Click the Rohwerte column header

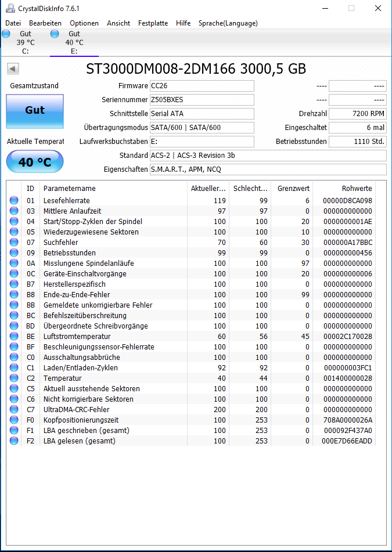[x=344, y=189]
